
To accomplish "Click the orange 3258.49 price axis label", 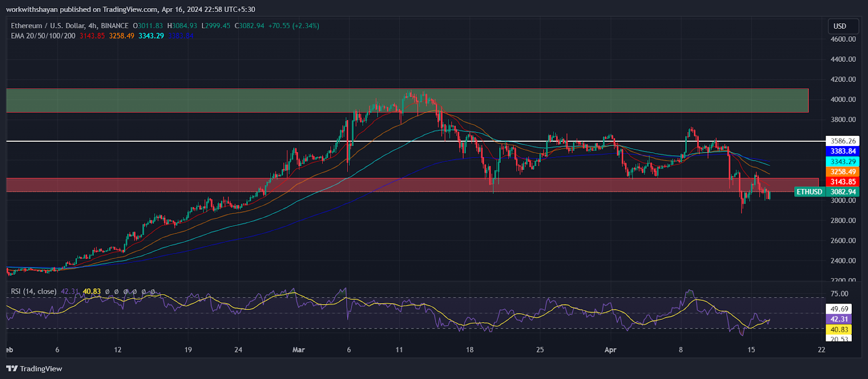I will coord(843,172).
